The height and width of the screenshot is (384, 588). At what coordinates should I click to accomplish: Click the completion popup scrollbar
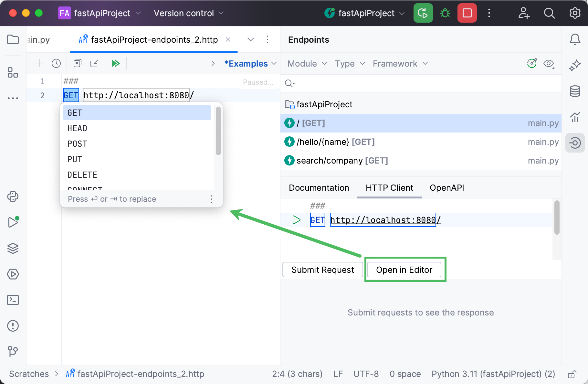click(x=218, y=131)
